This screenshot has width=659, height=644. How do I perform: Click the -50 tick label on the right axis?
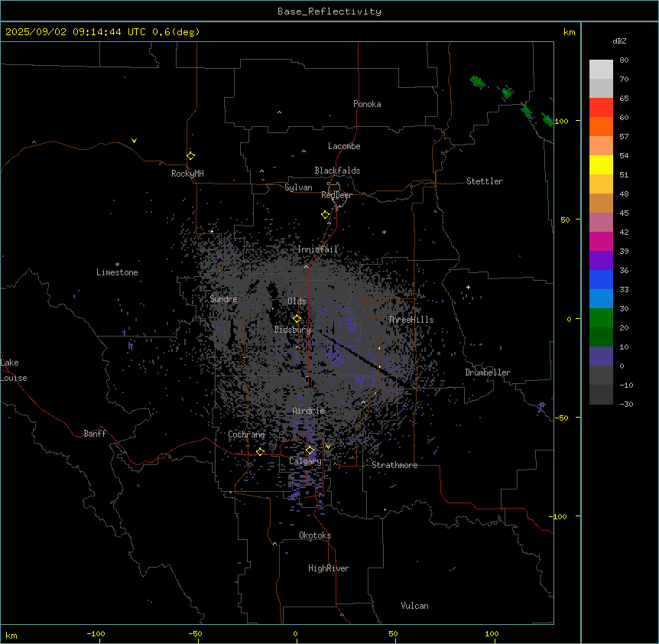click(561, 418)
